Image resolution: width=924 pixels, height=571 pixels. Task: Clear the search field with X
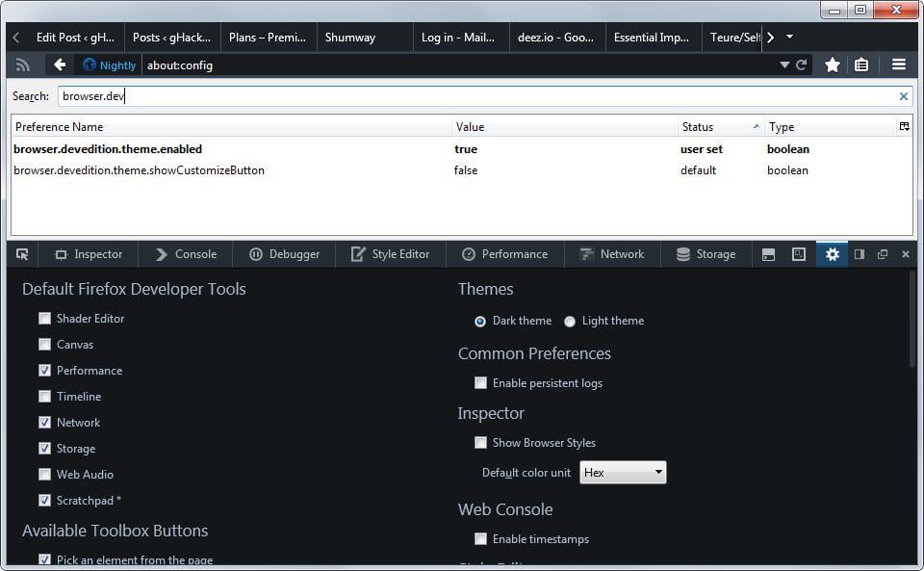pos(904,96)
